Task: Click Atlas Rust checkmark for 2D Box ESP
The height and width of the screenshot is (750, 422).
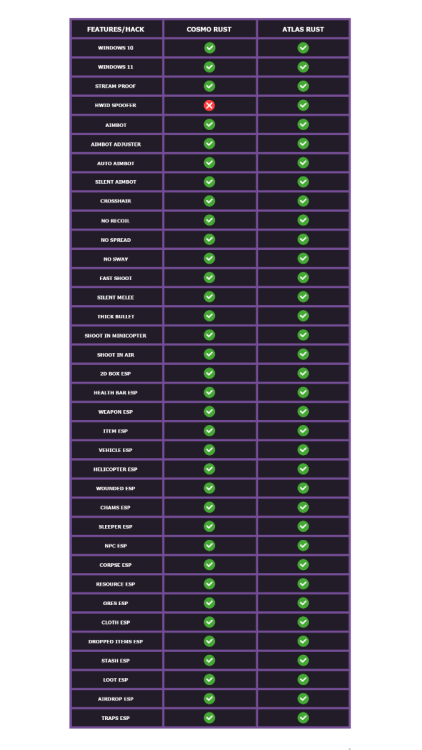Action: tap(303, 373)
